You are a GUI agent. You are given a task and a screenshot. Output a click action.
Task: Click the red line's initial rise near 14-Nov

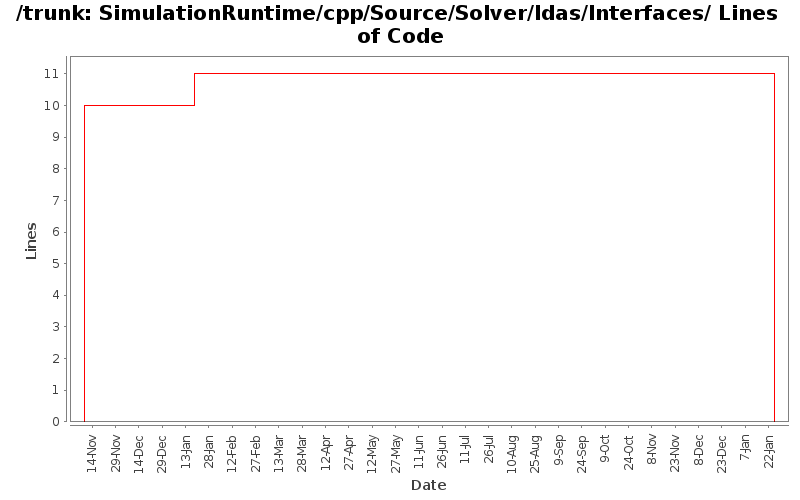click(84, 264)
